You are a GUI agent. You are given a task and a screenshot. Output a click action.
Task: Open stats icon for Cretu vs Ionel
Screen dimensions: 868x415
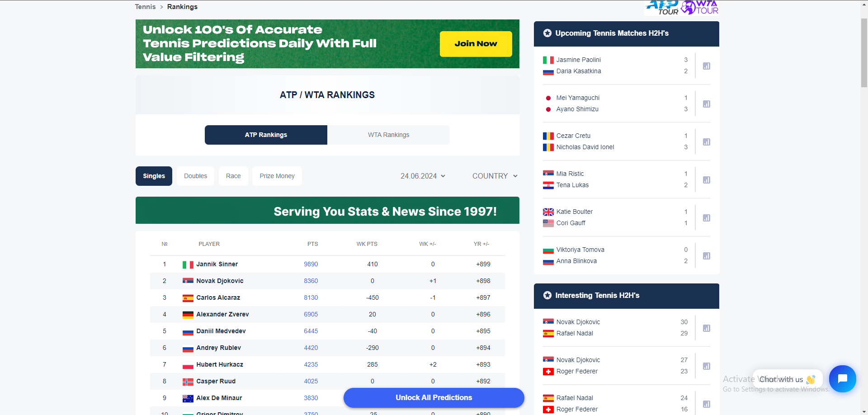(707, 142)
